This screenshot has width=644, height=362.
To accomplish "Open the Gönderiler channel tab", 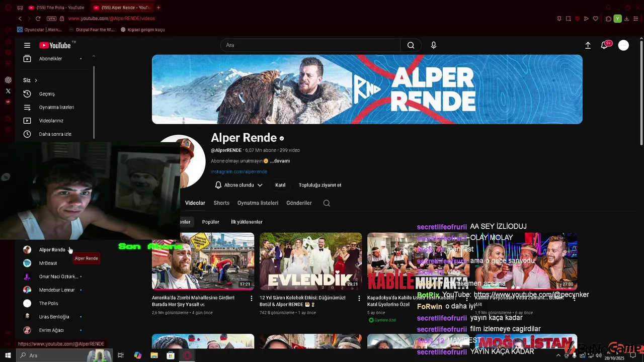I will (299, 203).
